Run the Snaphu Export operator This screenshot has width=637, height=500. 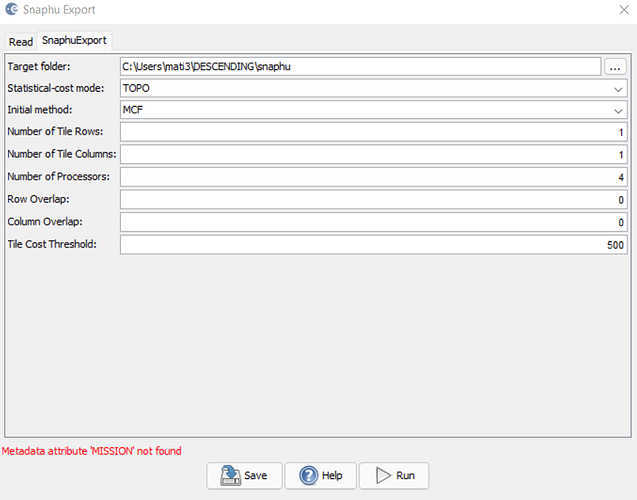coord(394,475)
